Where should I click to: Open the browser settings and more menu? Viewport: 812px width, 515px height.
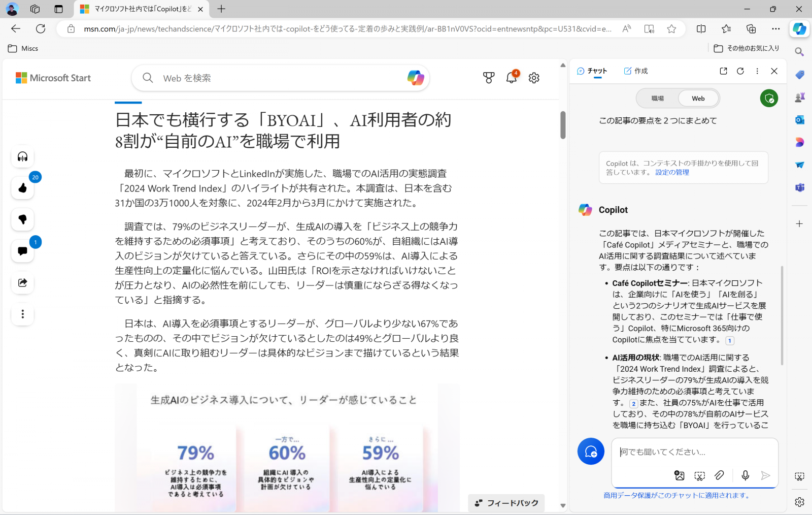click(x=776, y=29)
